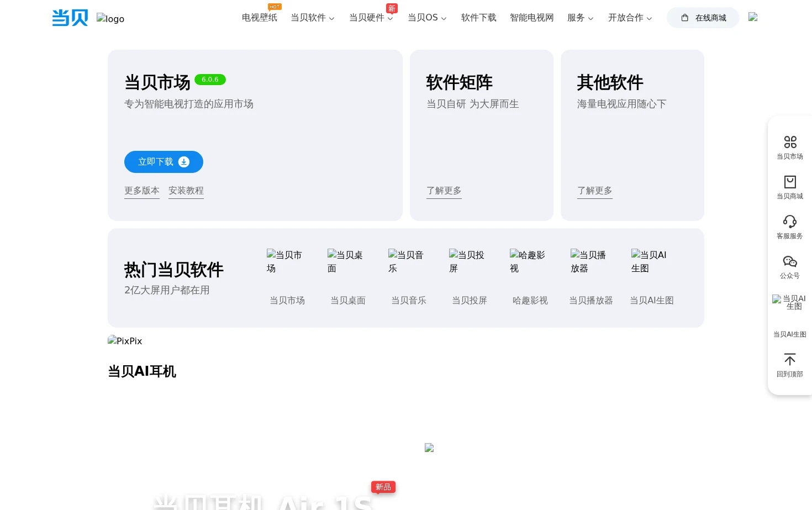The height and width of the screenshot is (510, 812).
Task: Open 当贝AI生图 sidebar icon
Action: pyautogui.click(x=790, y=303)
